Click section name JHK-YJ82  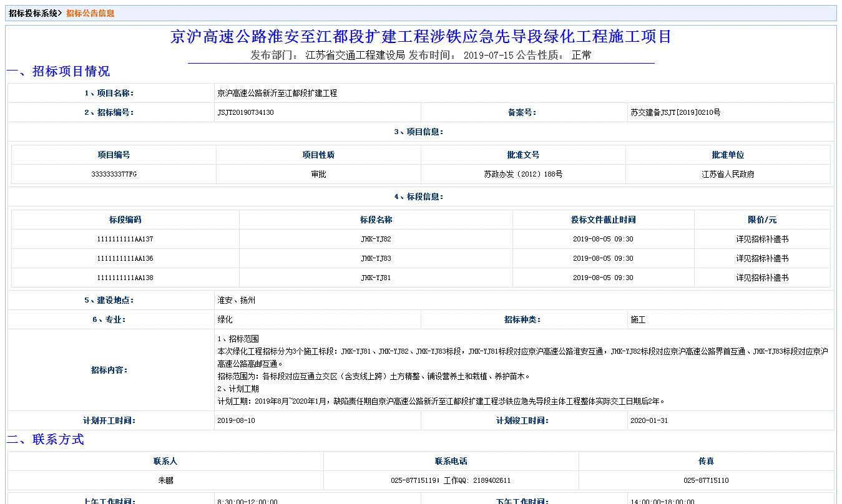tap(376, 239)
